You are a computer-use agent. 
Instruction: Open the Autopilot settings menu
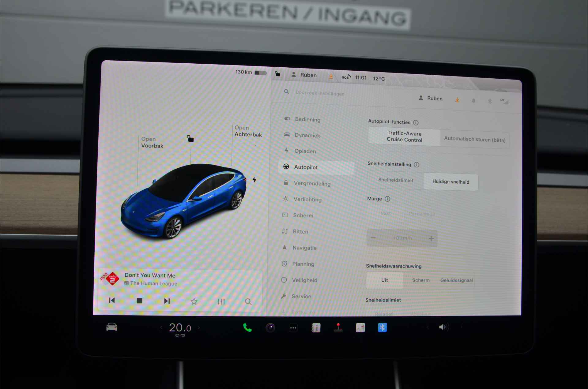(316, 167)
